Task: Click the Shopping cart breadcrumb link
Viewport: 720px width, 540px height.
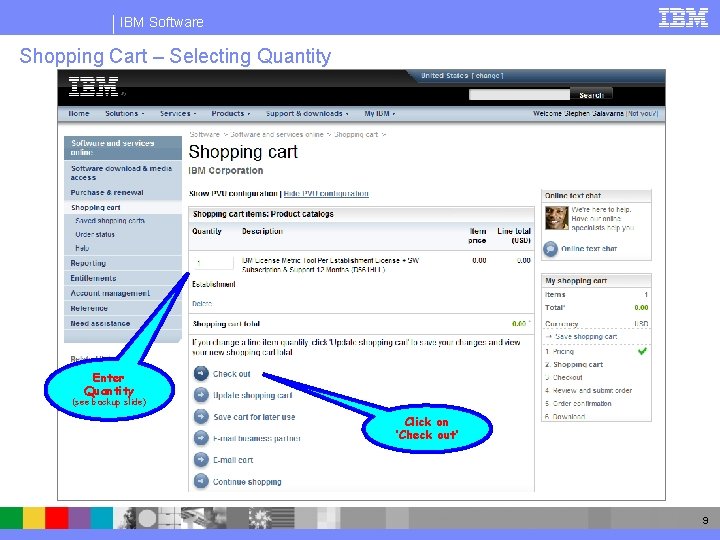Action: (x=356, y=135)
